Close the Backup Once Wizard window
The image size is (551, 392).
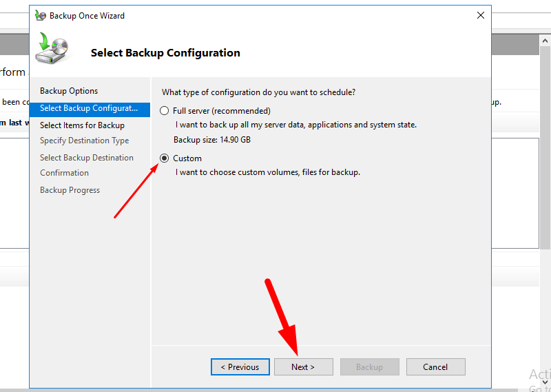480,15
